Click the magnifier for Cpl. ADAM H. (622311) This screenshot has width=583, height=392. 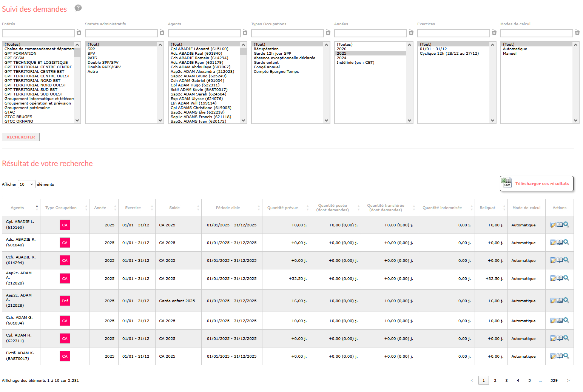click(566, 338)
